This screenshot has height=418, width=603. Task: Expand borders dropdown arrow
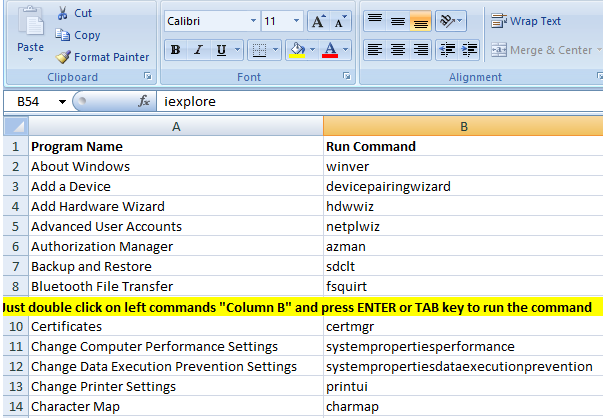coord(275,50)
